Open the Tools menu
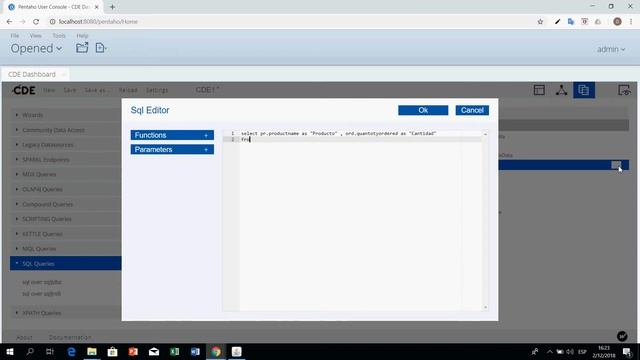 (x=59, y=36)
